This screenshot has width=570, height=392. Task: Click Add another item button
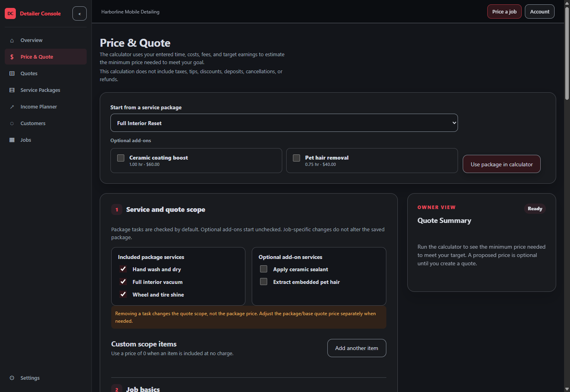pos(357,348)
